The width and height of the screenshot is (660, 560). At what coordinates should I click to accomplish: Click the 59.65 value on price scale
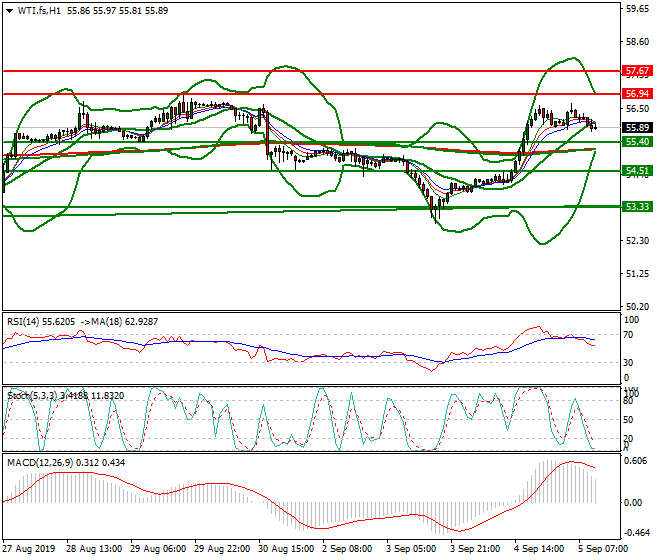coord(636,9)
